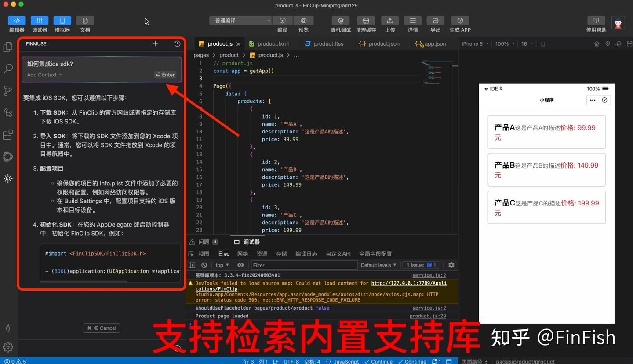The image size is (633, 364).
Task: Toggle the 编辑器 editor panel button
Action: 17,21
